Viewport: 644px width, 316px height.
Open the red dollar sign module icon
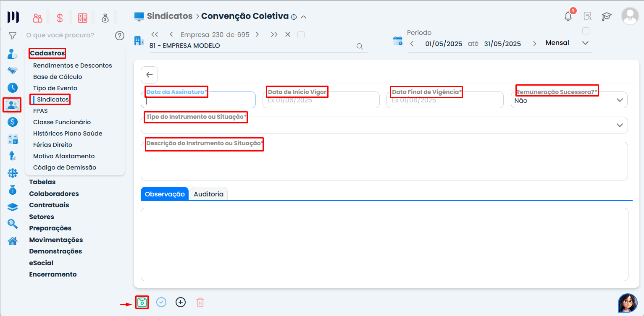pyautogui.click(x=60, y=18)
